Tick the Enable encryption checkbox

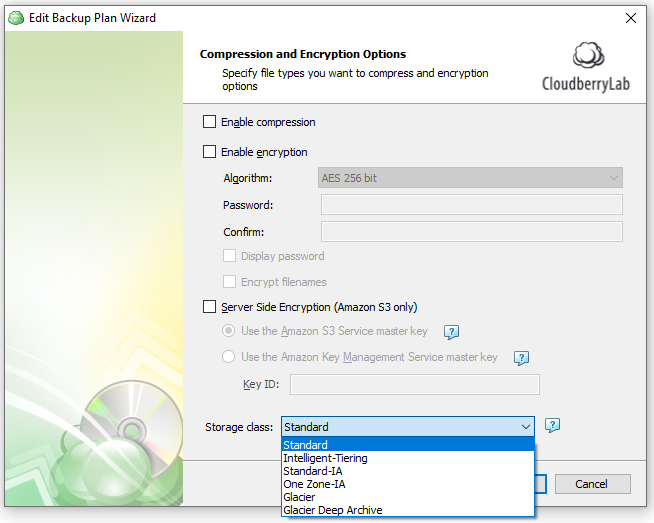coord(209,152)
